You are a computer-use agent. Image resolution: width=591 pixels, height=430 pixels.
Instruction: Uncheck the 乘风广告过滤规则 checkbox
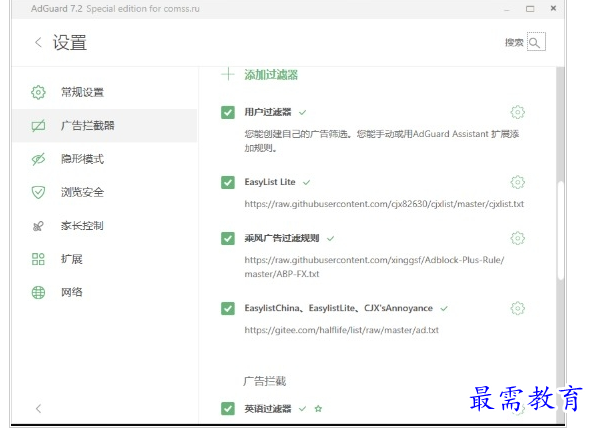[228, 238]
